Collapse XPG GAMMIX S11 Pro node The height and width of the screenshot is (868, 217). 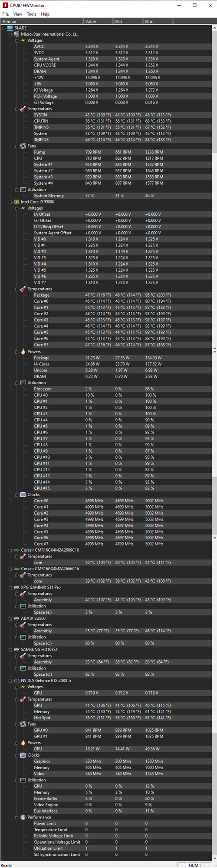(x=10, y=588)
